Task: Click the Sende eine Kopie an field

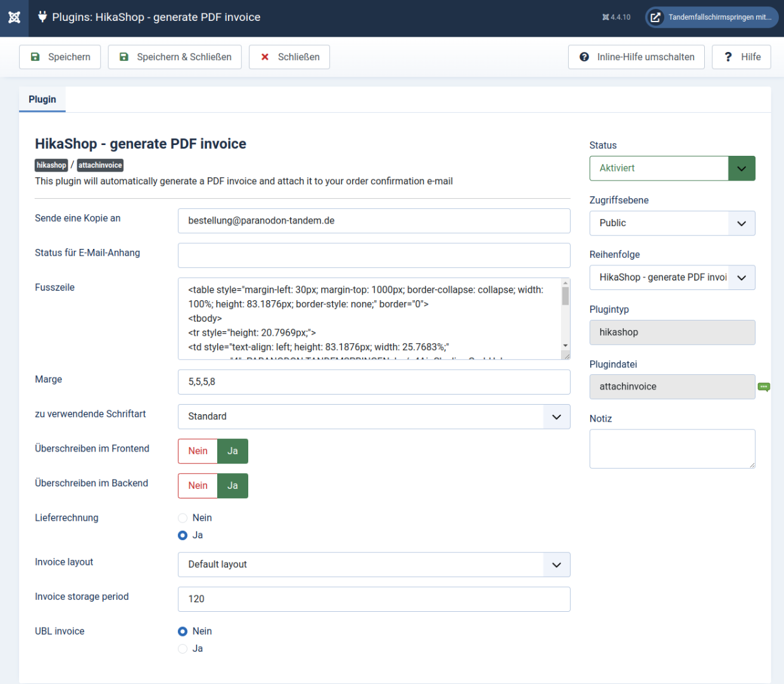Action: (x=374, y=221)
